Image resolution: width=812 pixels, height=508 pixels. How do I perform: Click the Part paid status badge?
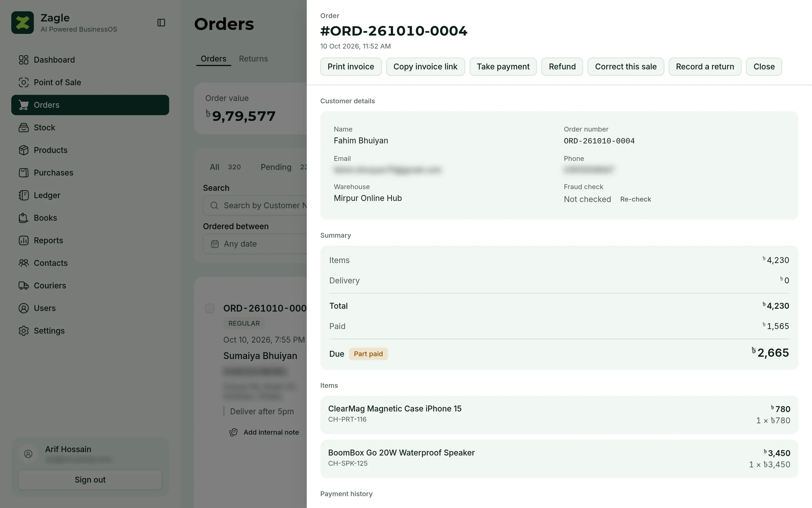(x=368, y=354)
